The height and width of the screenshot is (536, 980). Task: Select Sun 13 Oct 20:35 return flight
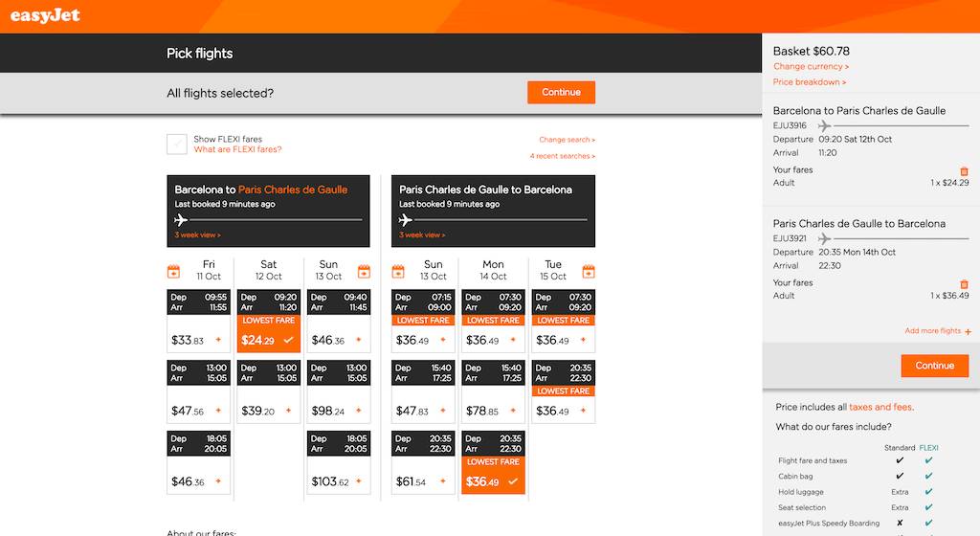click(x=423, y=462)
